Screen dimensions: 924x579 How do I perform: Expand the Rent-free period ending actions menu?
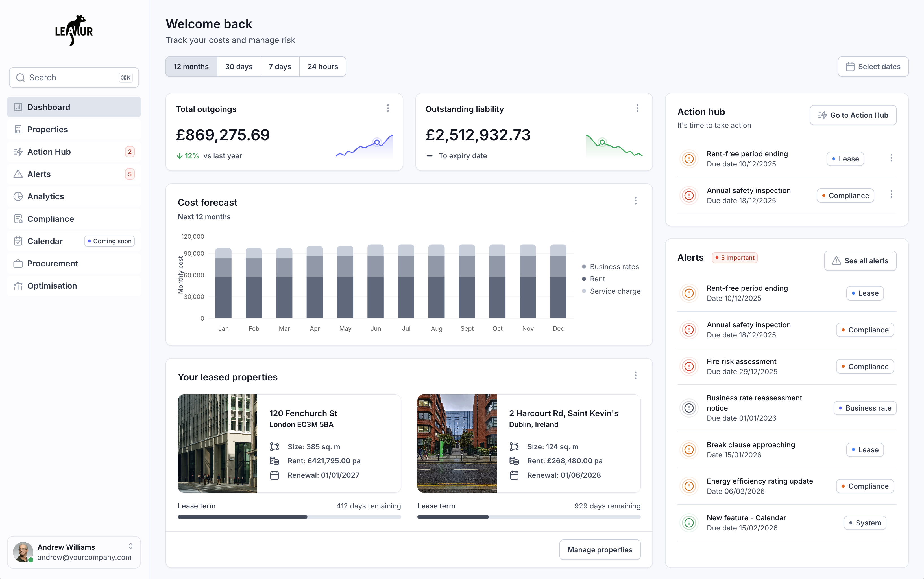[892, 158]
